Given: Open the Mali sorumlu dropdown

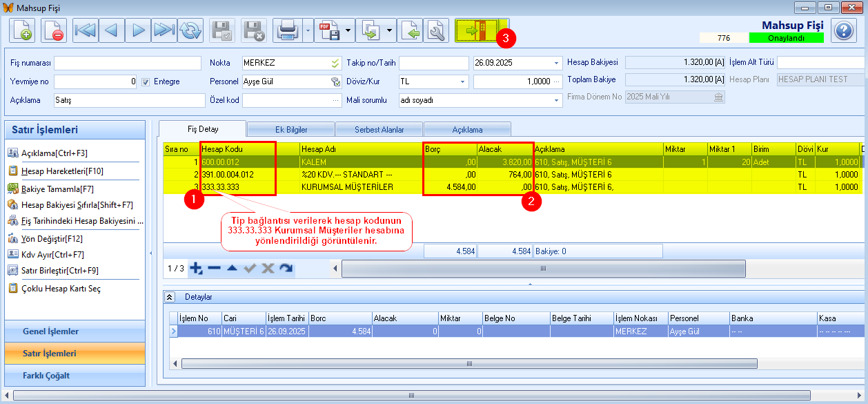Looking at the screenshot, I should pyautogui.click(x=557, y=100).
